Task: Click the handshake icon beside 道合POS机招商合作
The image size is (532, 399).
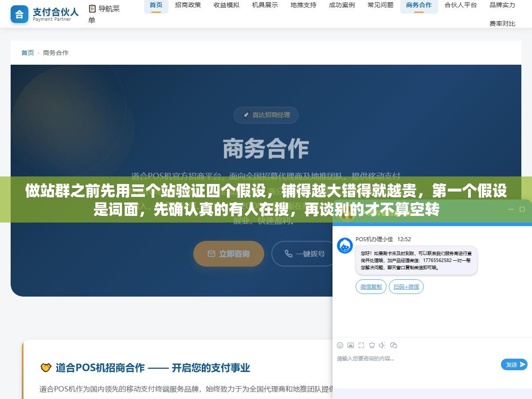Action: coord(46,368)
